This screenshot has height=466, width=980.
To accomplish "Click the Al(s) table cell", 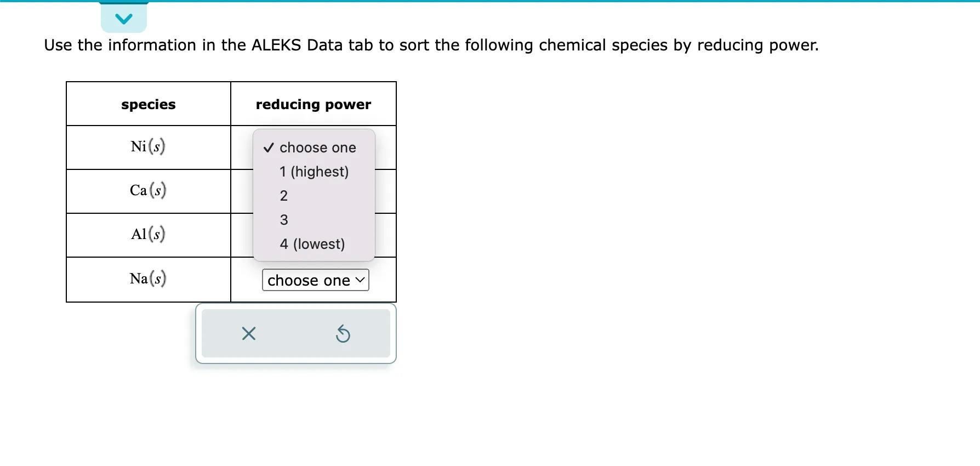I will (x=148, y=235).
